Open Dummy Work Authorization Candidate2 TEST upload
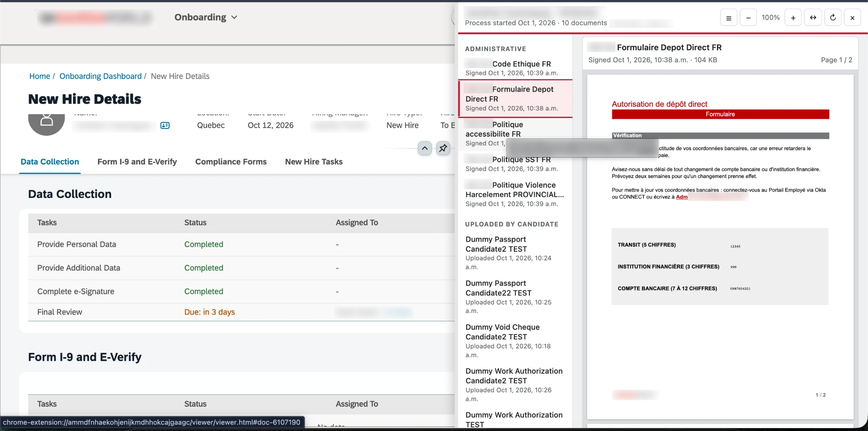 (515, 385)
